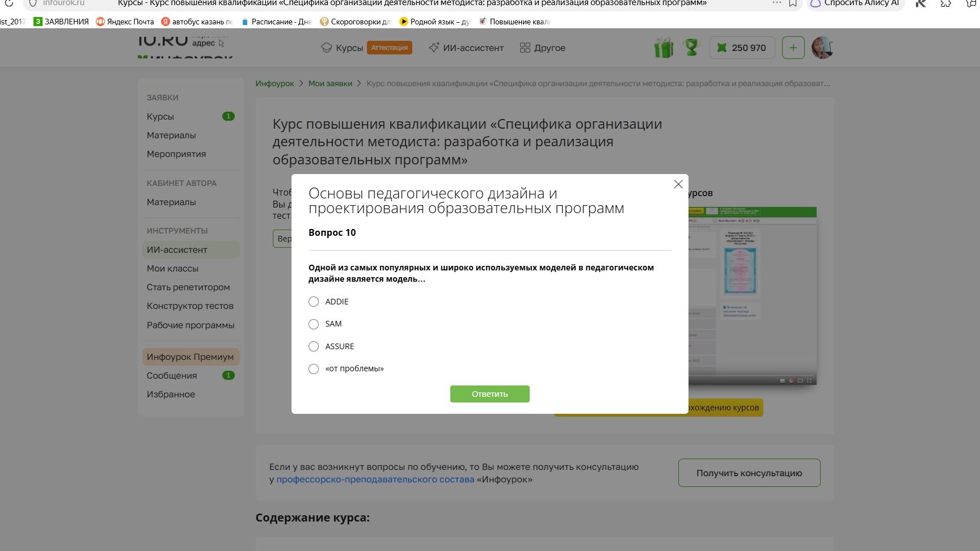This screenshot has height=551, width=980.
Task: Select the «от проблемы» answer option
Action: click(x=314, y=369)
